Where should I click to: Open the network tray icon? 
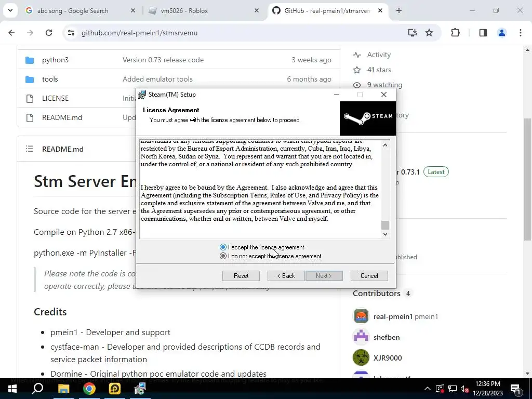pyautogui.click(x=453, y=389)
